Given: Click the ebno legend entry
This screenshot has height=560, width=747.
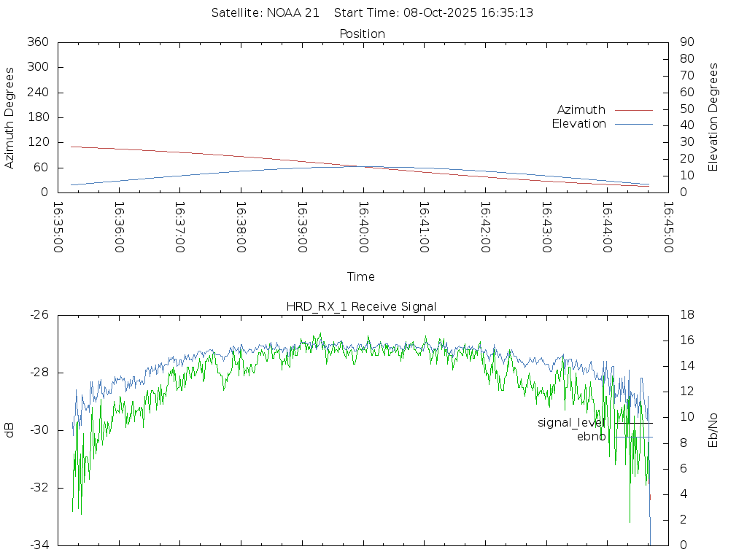Looking at the screenshot, I should (592, 437).
